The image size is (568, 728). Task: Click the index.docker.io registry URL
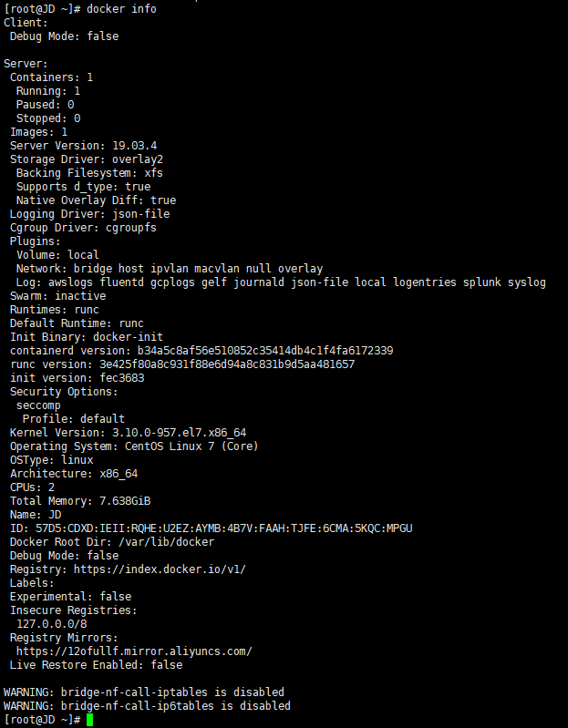pyautogui.click(x=154, y=569)
